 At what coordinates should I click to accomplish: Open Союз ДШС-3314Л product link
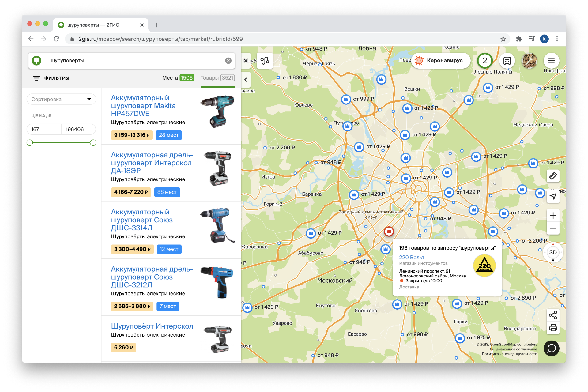[142, 220]
